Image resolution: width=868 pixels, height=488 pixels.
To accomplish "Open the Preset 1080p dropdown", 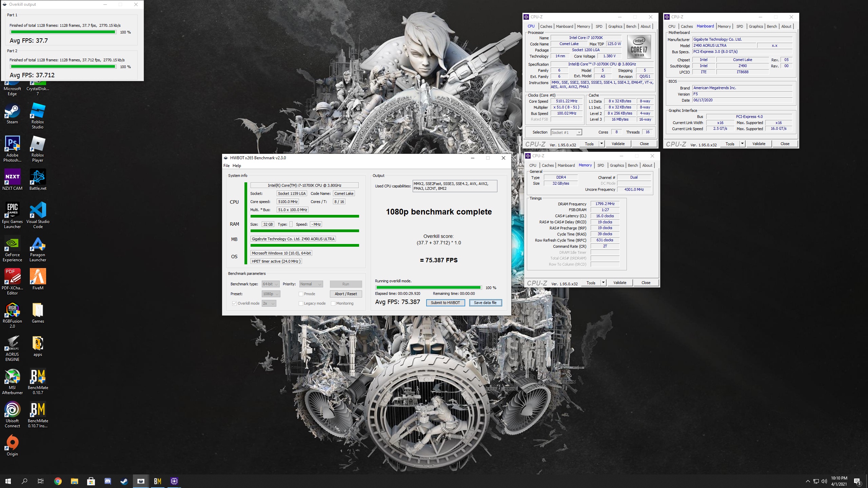I will [x=271, y=294].
